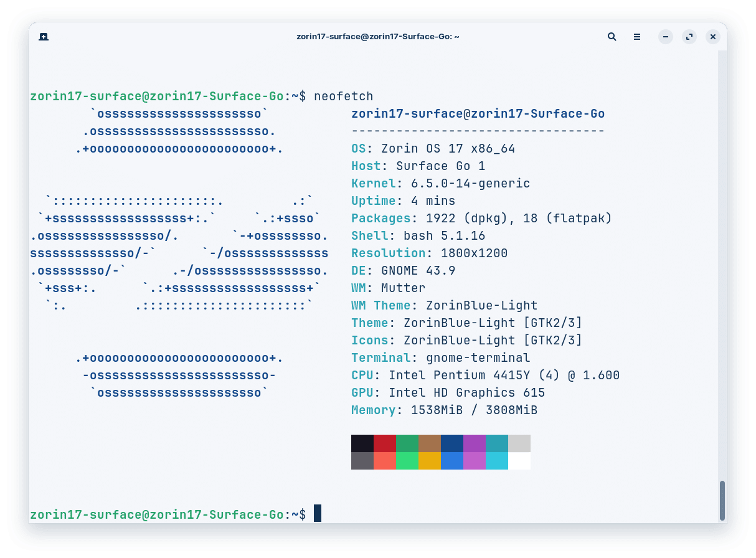The height and width of the screenshot is (558, 756).
Task: Click the Shell line bash 5.1.16
Action: [x=418, y=236]
